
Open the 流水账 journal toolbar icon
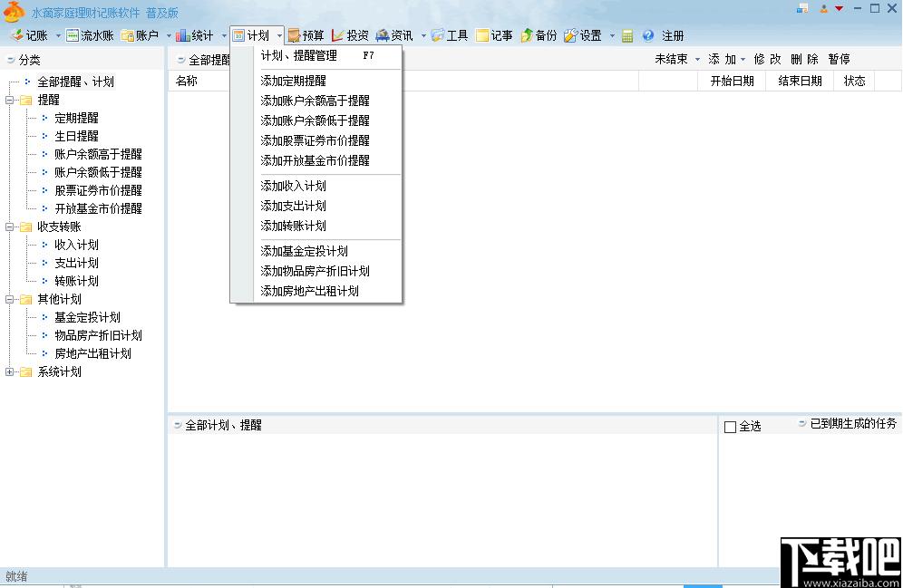coord(72,35)
